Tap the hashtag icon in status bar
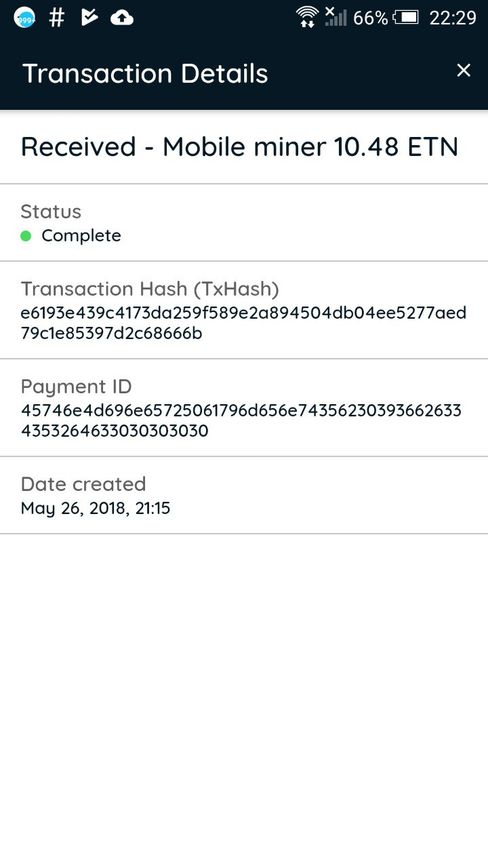The image size is (488, 868). click(x=57, y=18)
